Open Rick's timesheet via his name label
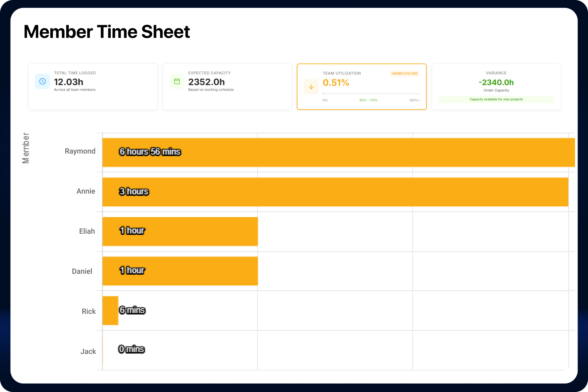The image size is (588, 392). click(x=88, y=311)
